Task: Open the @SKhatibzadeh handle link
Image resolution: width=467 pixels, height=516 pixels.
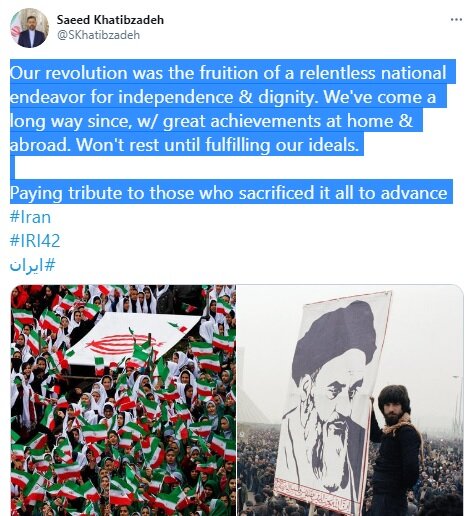Action: [98, 35]
